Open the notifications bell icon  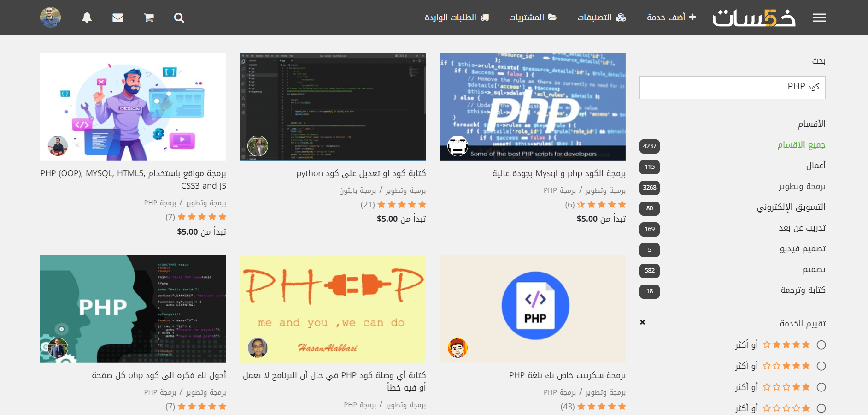[x=87, y=18]
